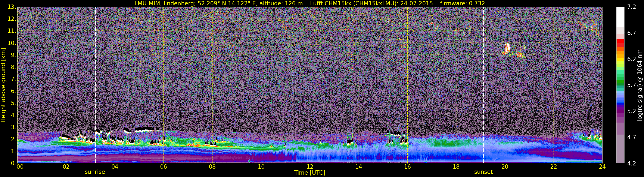Screen dimensions: 644x177
Task: Click the white dashed sunrise marker line
Action: click(x=95, y=85)
